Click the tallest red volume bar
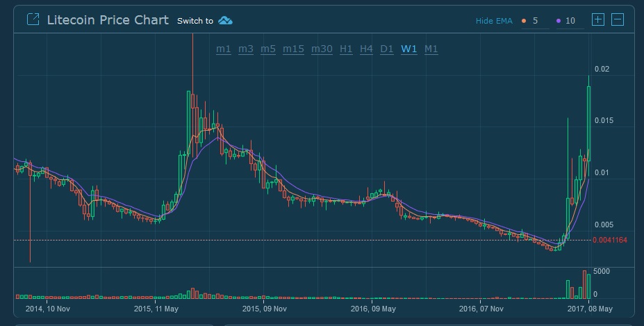Image resolution: width=644 pixels, height=326 pixels. coord(584,284)
